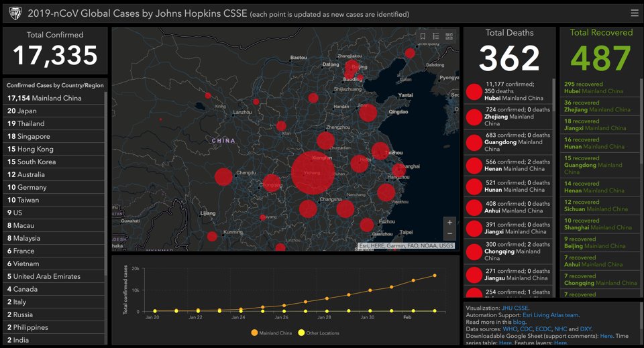Select '8 Malaysia' row
Viewport: 644px width, 348px height.
[54, 238]
